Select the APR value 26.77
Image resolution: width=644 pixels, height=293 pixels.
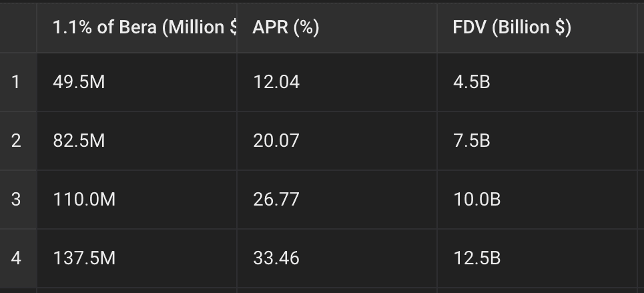tap(337, 200)
